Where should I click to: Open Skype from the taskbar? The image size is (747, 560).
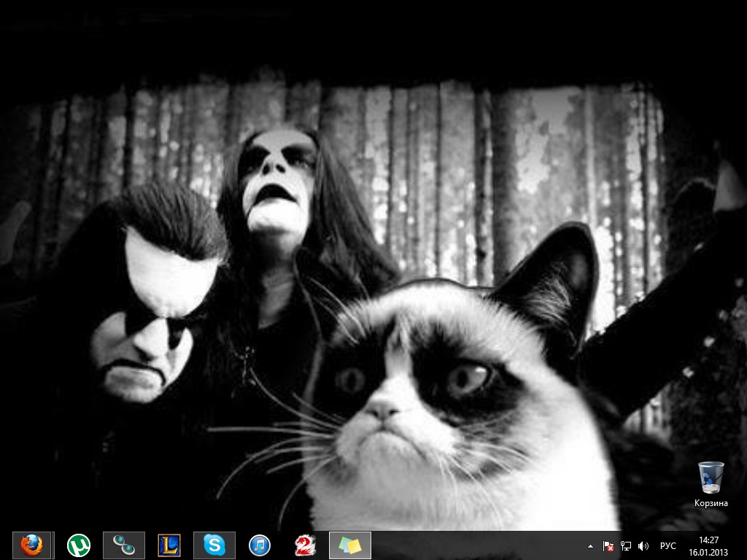pos(214,545)
